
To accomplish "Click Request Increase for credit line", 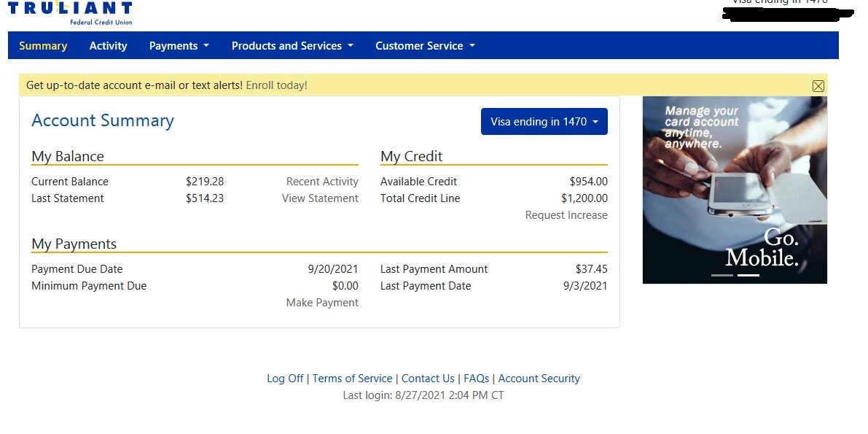I will point(566,215).
